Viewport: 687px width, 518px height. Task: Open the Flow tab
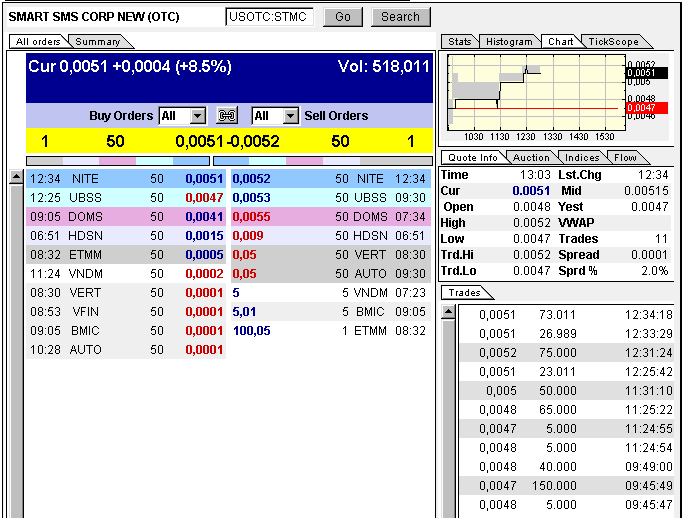pos(625,157)
